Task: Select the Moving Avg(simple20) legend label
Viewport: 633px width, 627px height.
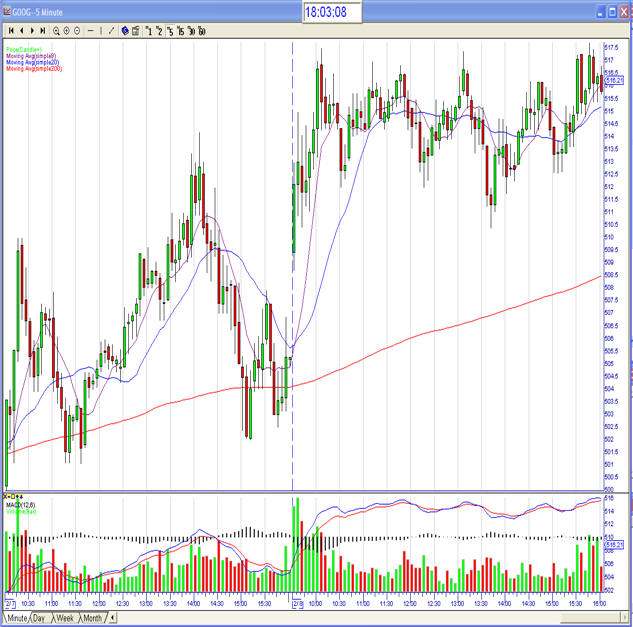Action: point(32,63)
